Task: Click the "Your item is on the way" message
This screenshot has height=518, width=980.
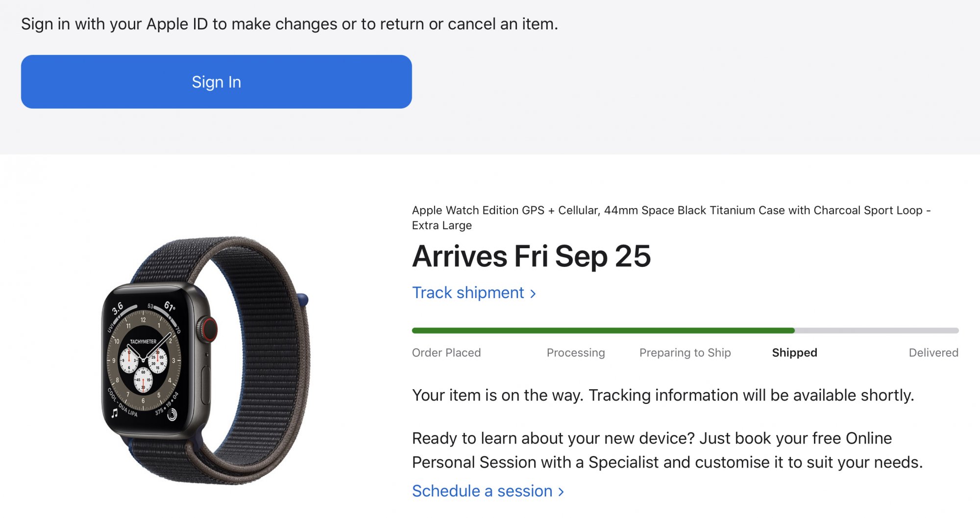Action: (x=662, y=396)
